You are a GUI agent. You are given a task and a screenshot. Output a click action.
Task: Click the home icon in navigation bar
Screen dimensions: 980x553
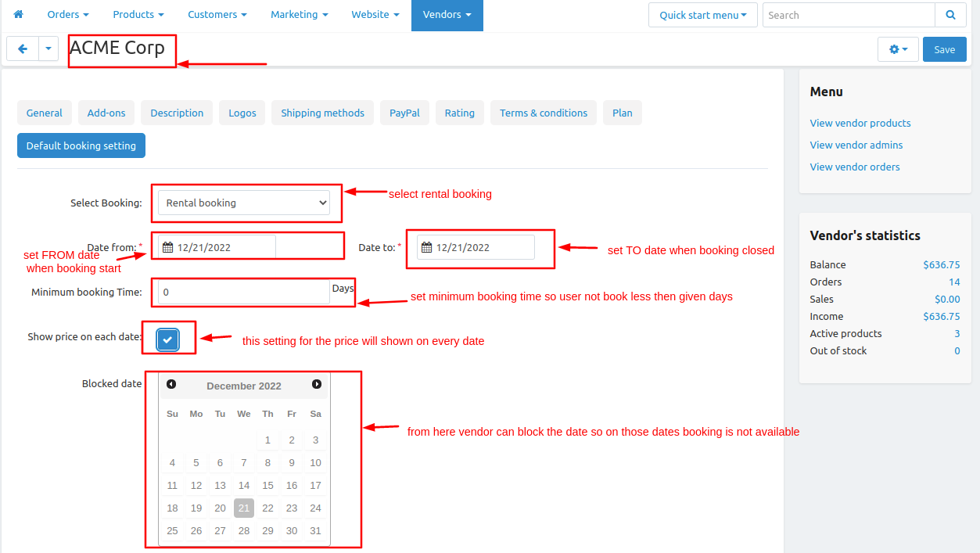pyautogui.click(x=18, y=15)
